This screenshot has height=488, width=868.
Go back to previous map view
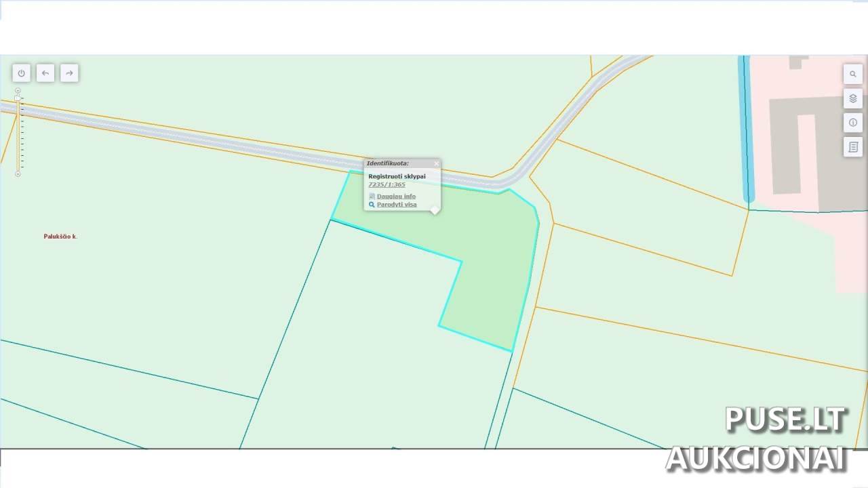pyautogui.click(x=45, y=73)
